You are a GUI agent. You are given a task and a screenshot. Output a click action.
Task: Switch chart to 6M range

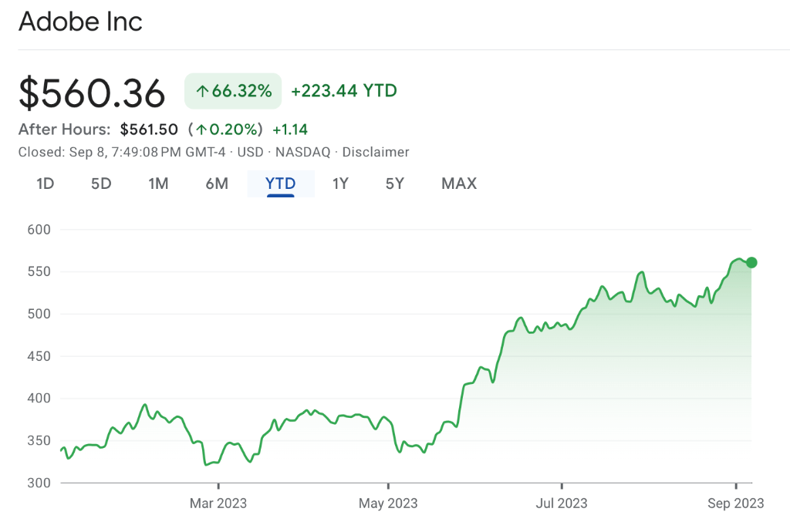217,184
